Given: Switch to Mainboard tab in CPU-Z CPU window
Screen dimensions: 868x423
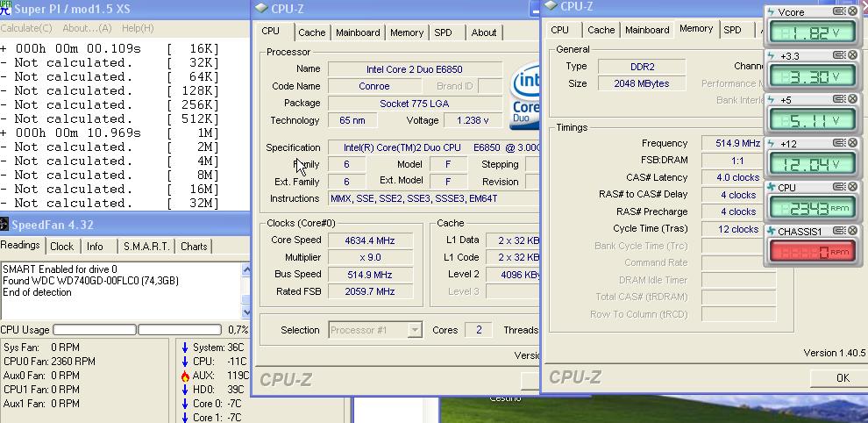Looking at the screenshot, I should click(358, 32).
